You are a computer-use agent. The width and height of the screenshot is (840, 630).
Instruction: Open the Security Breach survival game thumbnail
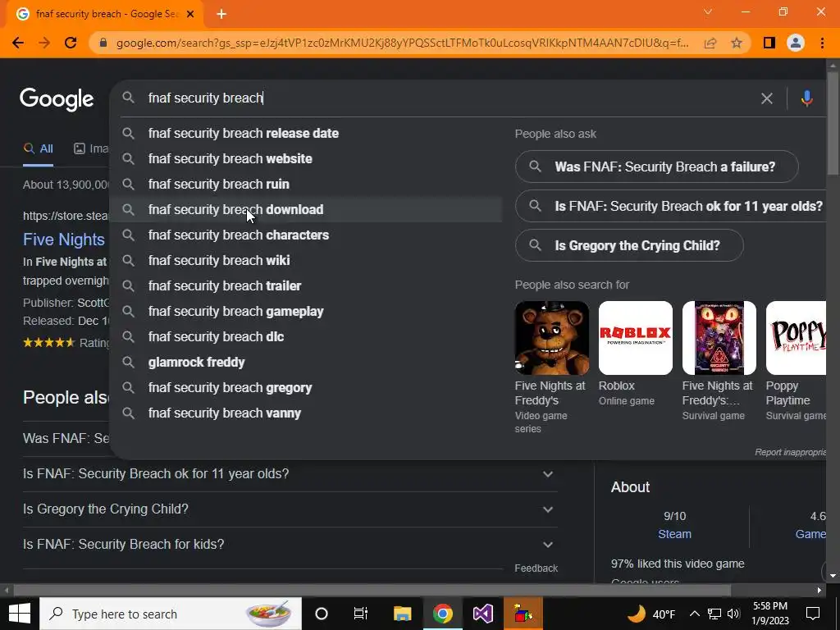[x=719, y=338]
